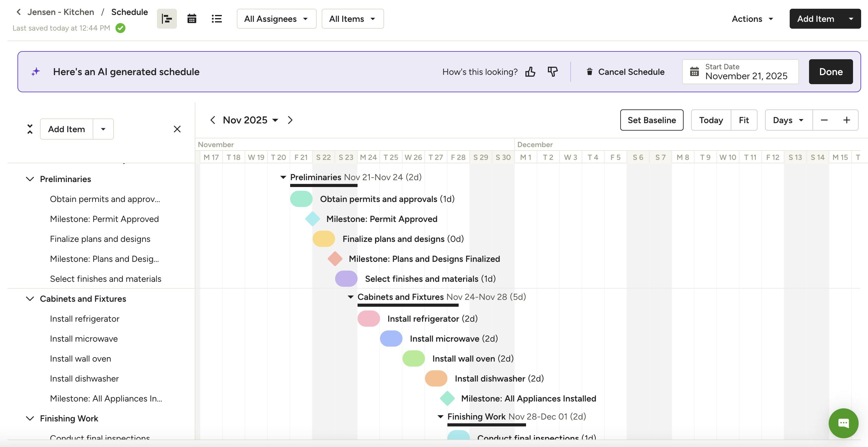Switch to list view icon
Image resolution: width=868 pixels, height=447 pixels.
[x=217, y=19]
